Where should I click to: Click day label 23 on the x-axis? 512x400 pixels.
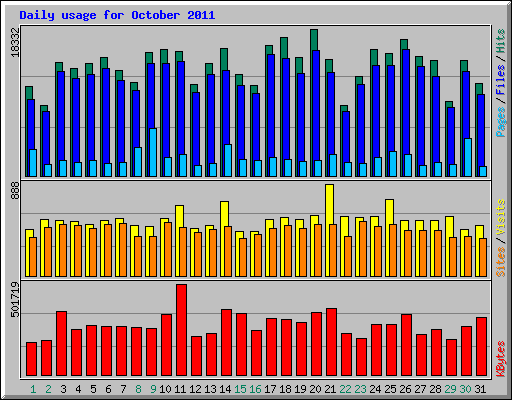click(x=360, y=389)
